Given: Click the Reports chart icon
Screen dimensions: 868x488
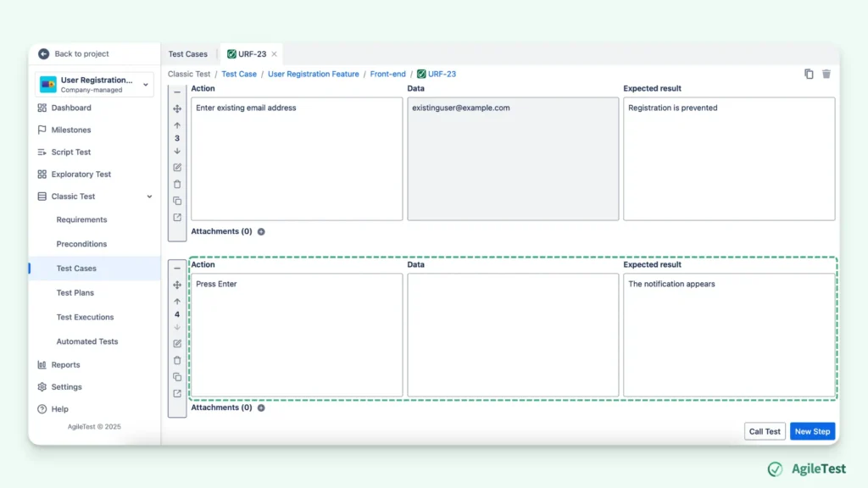Looking at the screenshot, I should click(x=42, y=364).
